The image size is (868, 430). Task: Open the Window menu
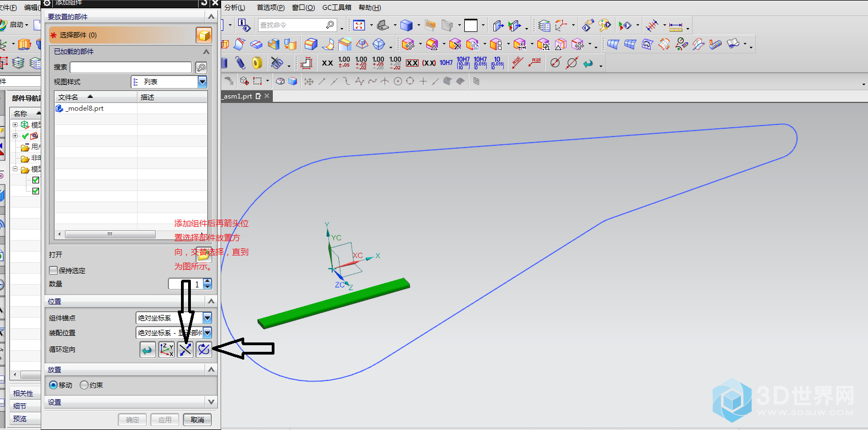pos(303,8)
